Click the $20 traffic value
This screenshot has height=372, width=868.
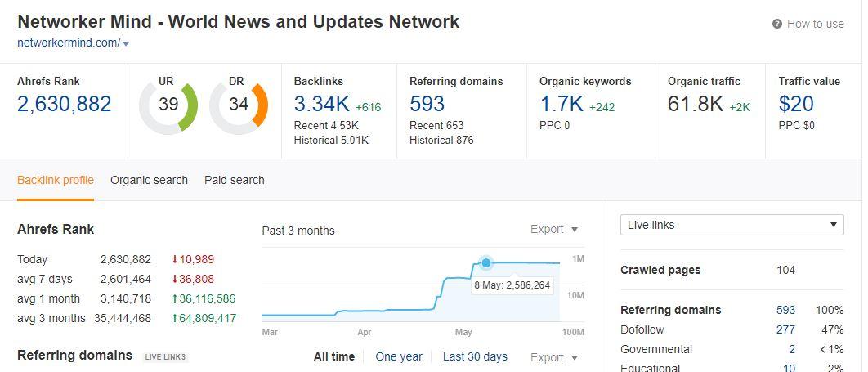[796, 104]
